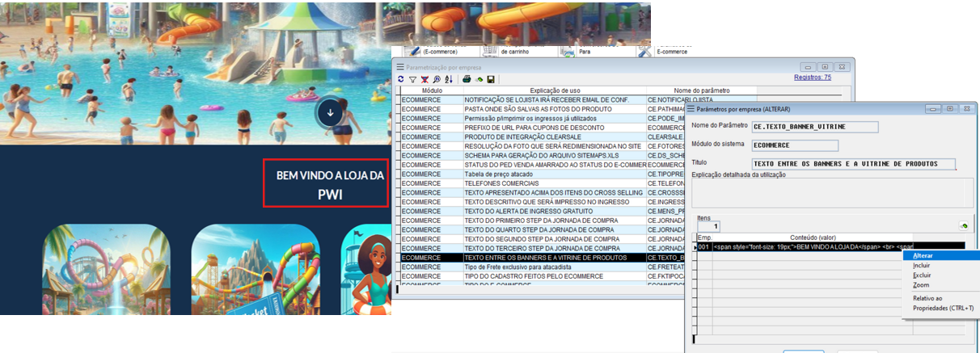Choose Alterar in the context menu
This screenshot has width=980, height=353.
pyautogui.click(x=923, y=255)
